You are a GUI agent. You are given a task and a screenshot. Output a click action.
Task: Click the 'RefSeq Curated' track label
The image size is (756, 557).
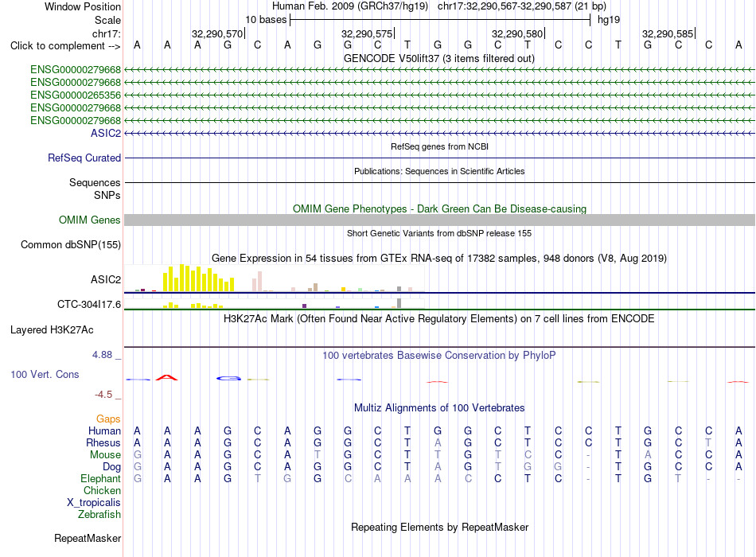(x=84, y=158)
